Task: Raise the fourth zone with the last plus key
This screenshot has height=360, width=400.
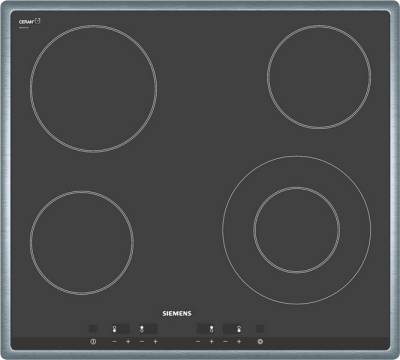Action: coord(239,342)
